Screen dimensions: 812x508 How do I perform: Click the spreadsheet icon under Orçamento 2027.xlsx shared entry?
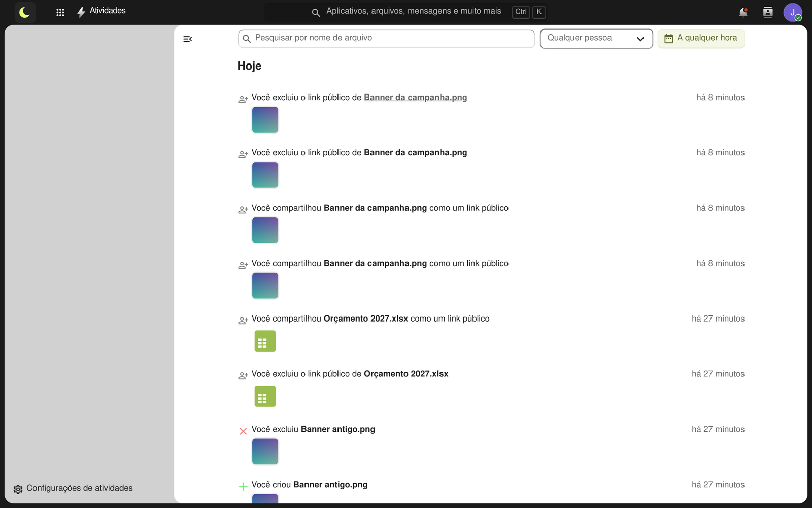coord(265,341)
